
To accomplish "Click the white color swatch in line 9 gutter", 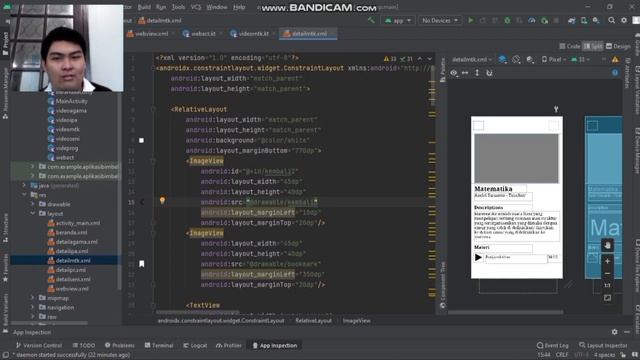I will pyautogui.click(x=141, y=140).
